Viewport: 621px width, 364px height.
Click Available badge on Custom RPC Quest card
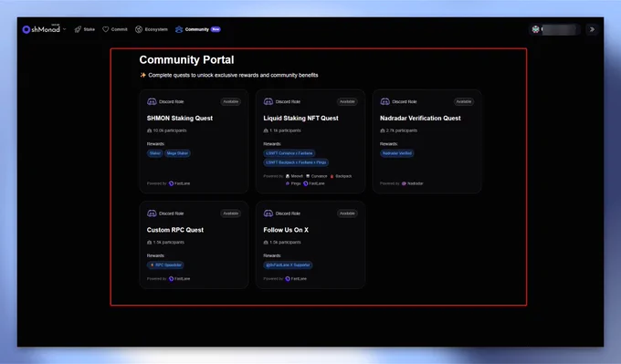click(x=230, y=213)
